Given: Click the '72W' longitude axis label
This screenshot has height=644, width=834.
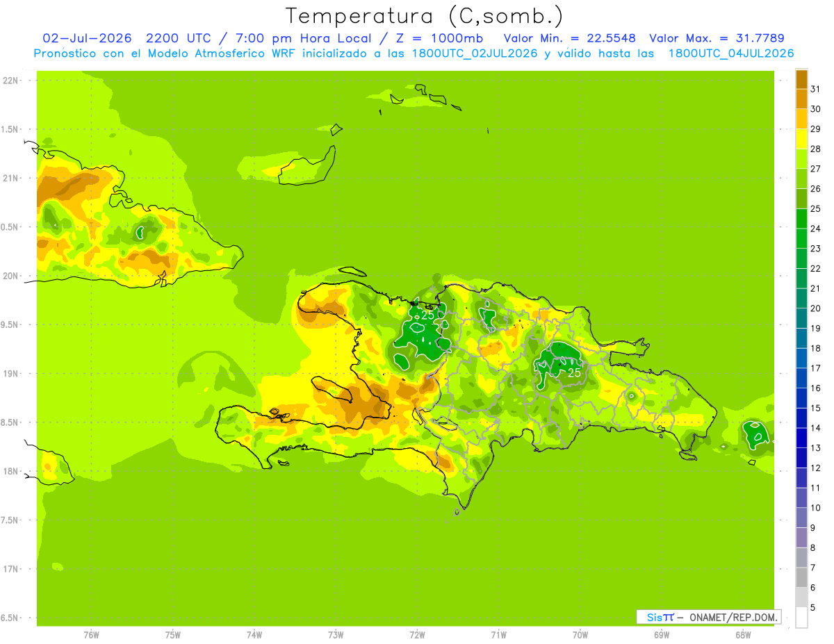Looking at the screenshot, I should click(x=417, y=635).
